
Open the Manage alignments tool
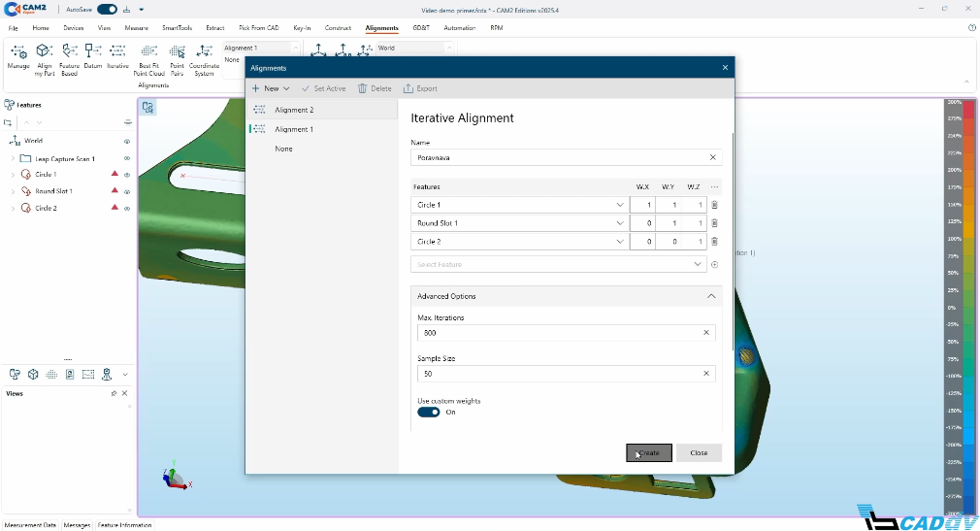[18, 56]
